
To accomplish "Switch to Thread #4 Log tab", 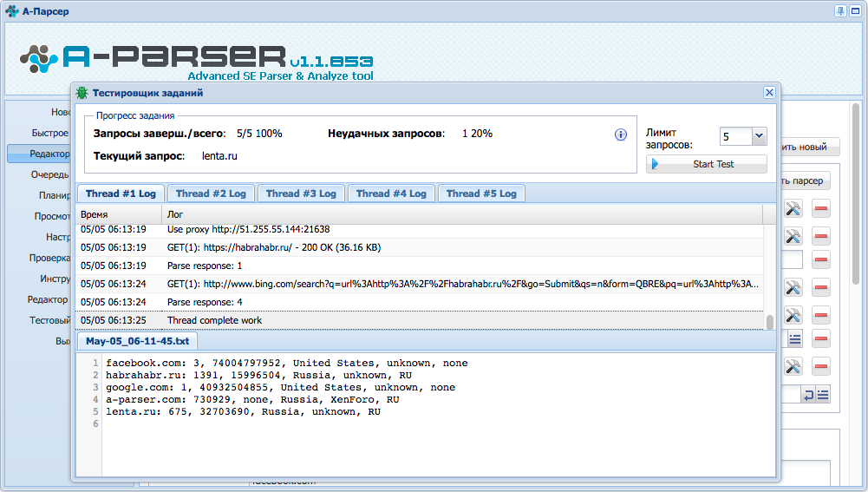I will (391, 194).
